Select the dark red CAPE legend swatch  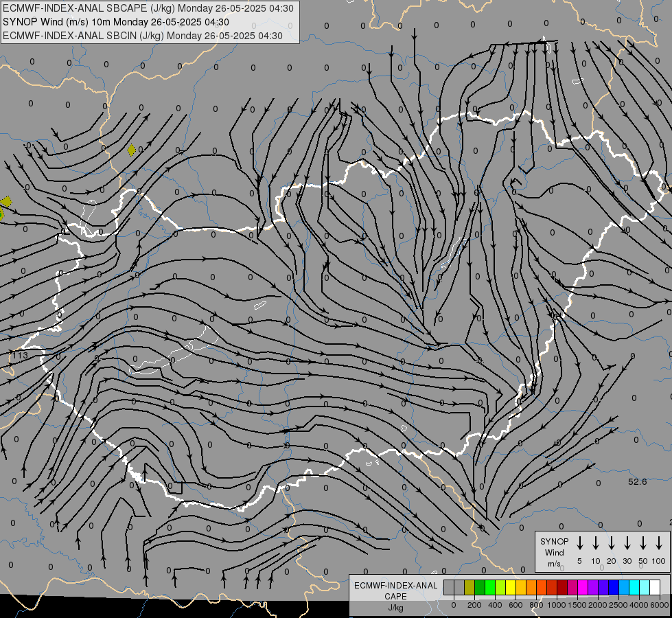(x=562, y=588)
